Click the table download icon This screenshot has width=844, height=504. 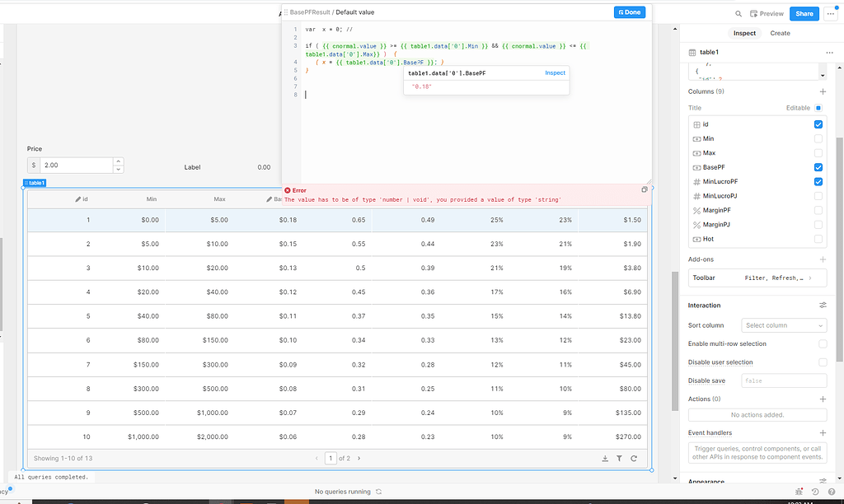[x=605, y=459]
